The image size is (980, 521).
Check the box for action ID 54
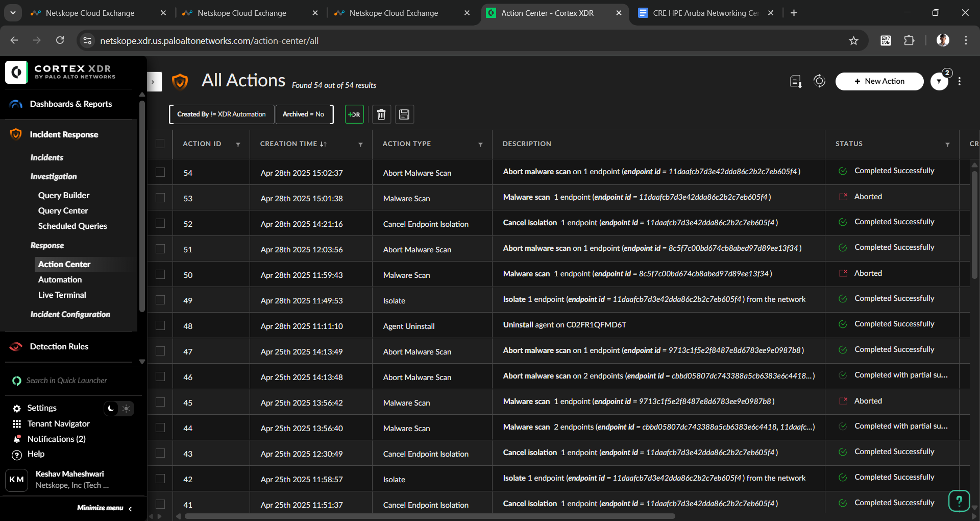point(160,172)
